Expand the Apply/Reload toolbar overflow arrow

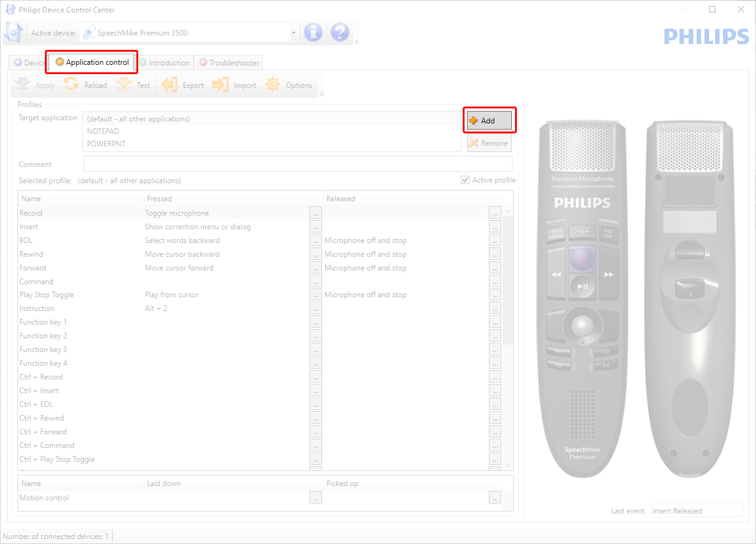pos(321,95)
